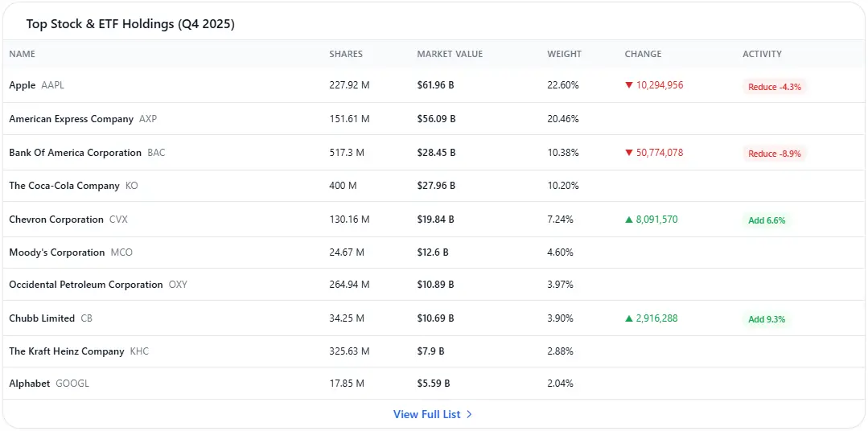Click the Shares column header
The image size is (868, 431).
click(346, 54)
